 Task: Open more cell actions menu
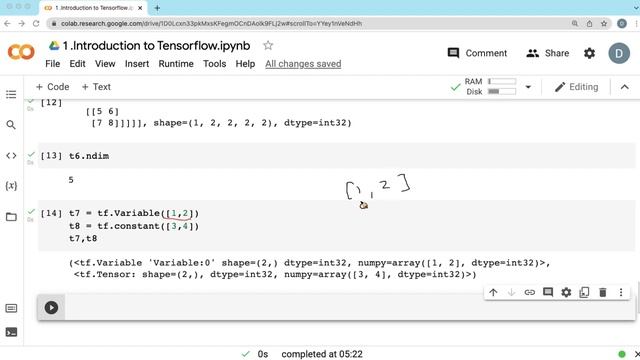coord(621,292)
